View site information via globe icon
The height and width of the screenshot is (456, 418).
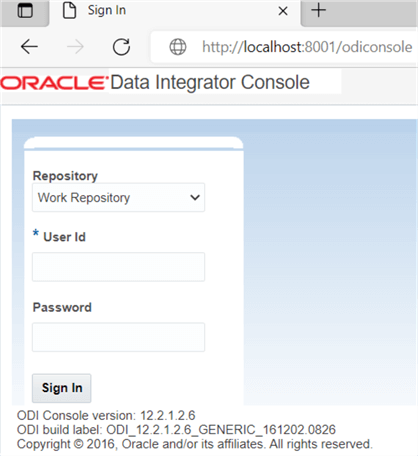(178, 47)
